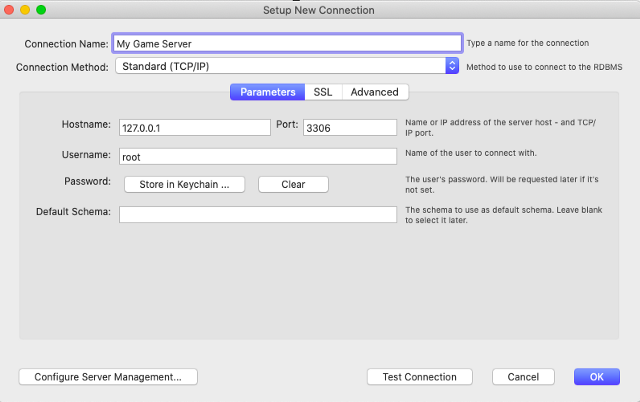Switch to the SSL tab

pyautogui.click(x=323, y=92)
